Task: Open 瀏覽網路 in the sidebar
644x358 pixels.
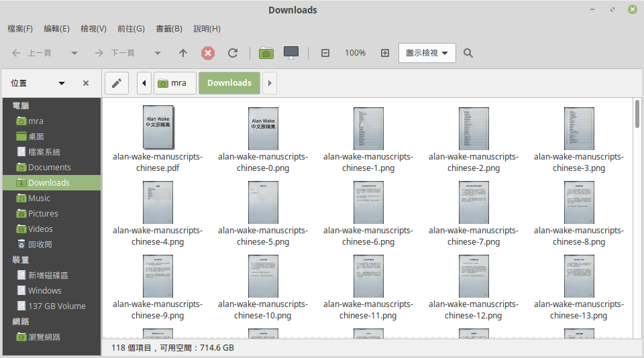Action: click(52, 337)
